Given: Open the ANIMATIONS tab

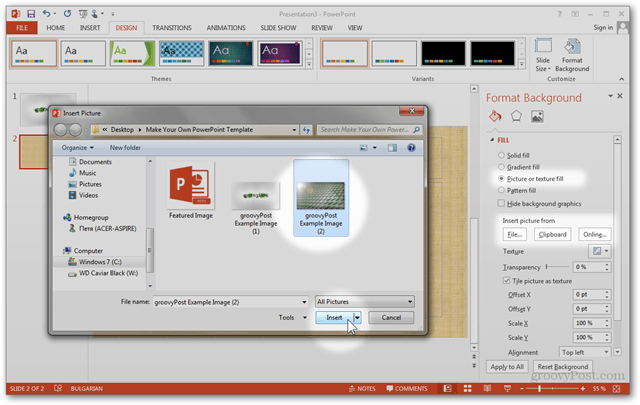Looking at the screenshot, I should [x=226, y=28].
